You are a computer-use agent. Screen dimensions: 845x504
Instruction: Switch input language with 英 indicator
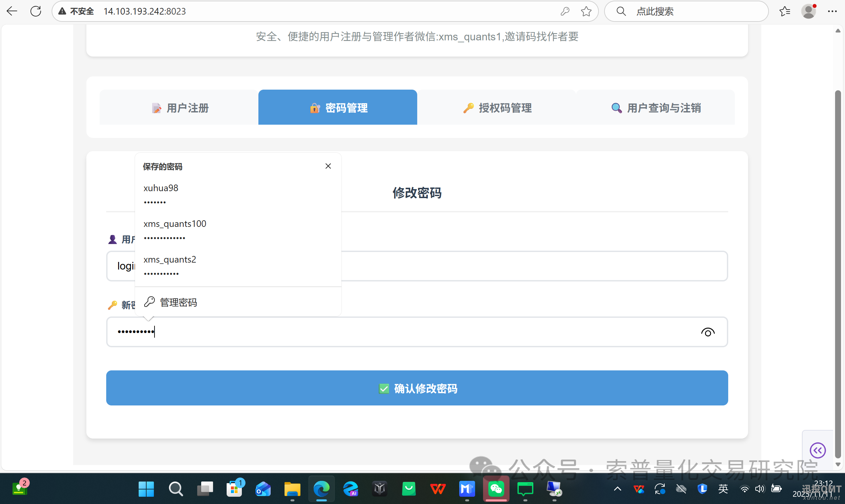723,489
